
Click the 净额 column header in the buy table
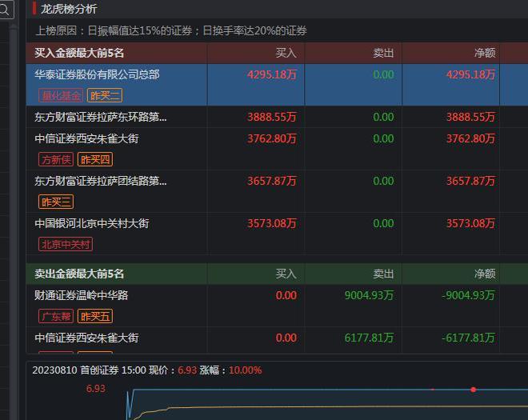pos(485,53)
